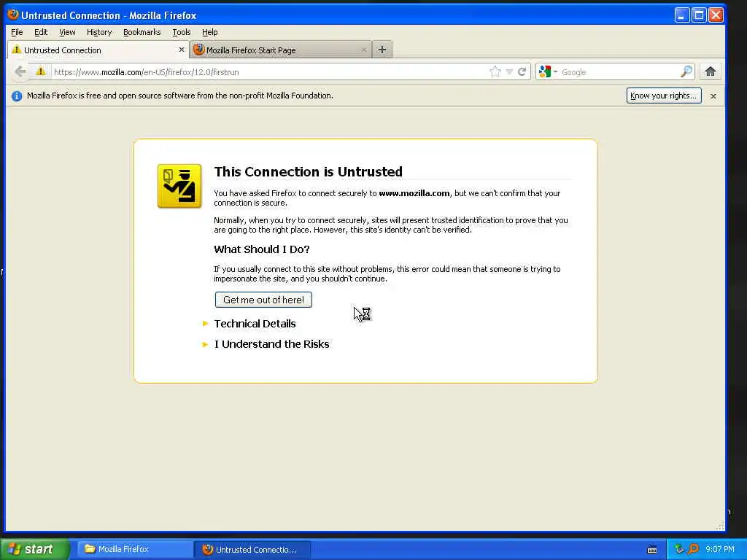747x560 pixels.
Task: Click the Back arrow navigation button
Action: click(x=20, y=72)
